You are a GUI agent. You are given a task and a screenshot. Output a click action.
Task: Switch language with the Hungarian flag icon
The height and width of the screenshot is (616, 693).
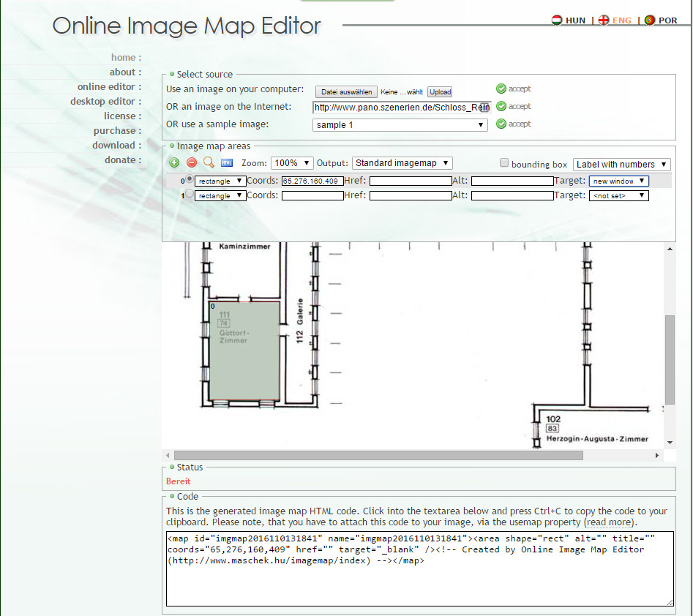pyautogui.click(x=557, y=20)
